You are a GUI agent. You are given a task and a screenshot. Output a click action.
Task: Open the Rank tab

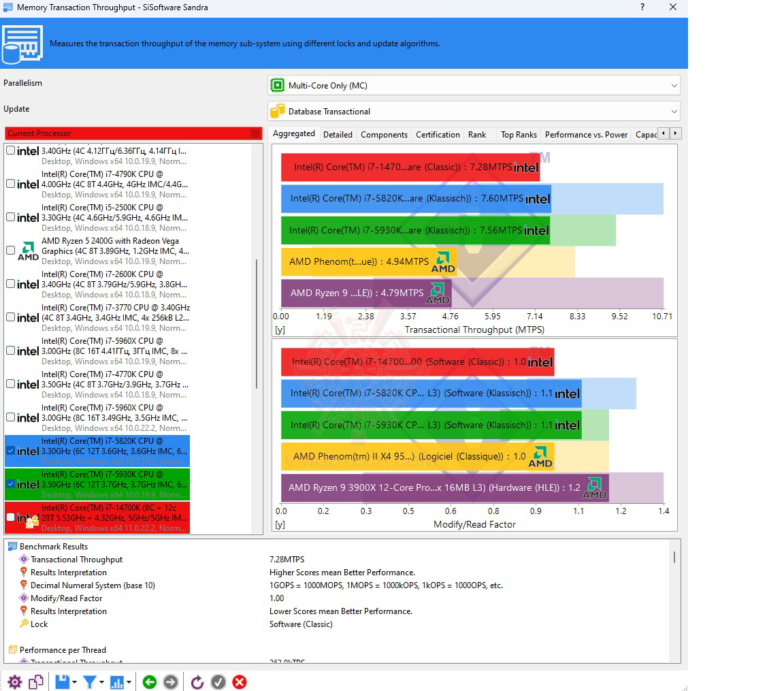click(x=477, y=135)
